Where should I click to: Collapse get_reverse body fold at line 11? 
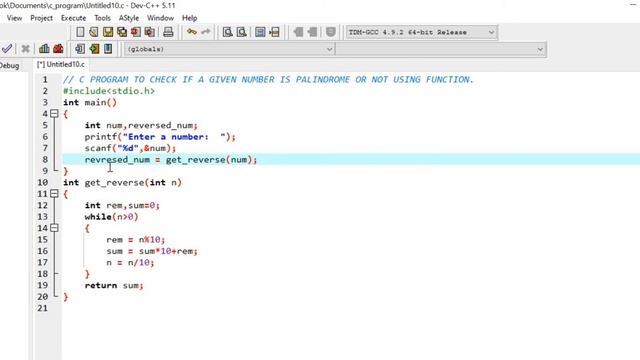54,194
